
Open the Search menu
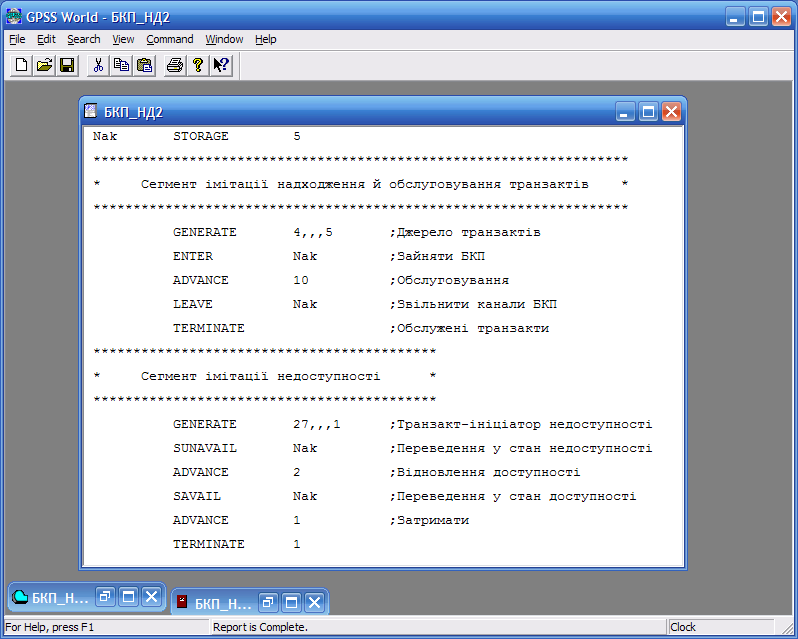(83, 39)
